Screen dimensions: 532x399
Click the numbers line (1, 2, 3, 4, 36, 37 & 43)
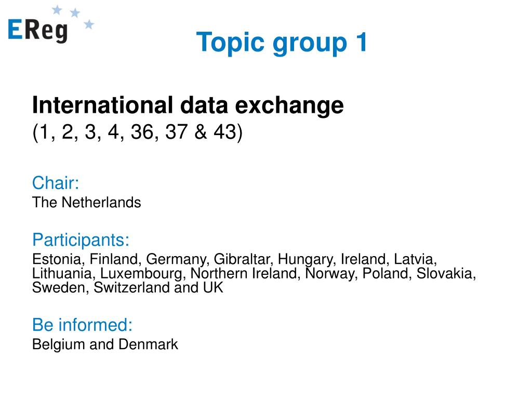click(x=137, y=132)
